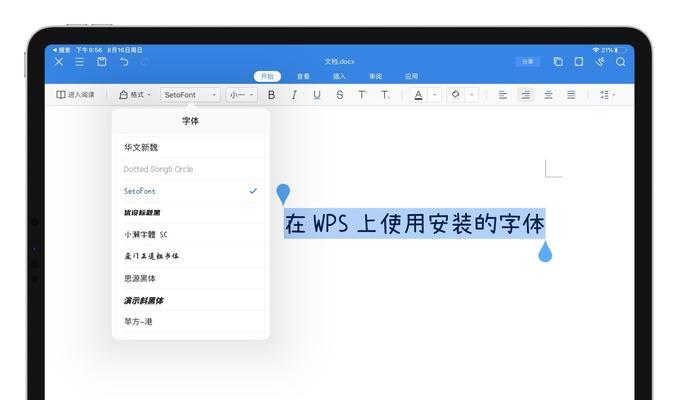
Task: Select the 庞门正道粗书体 font
Action: coord(191,256)
